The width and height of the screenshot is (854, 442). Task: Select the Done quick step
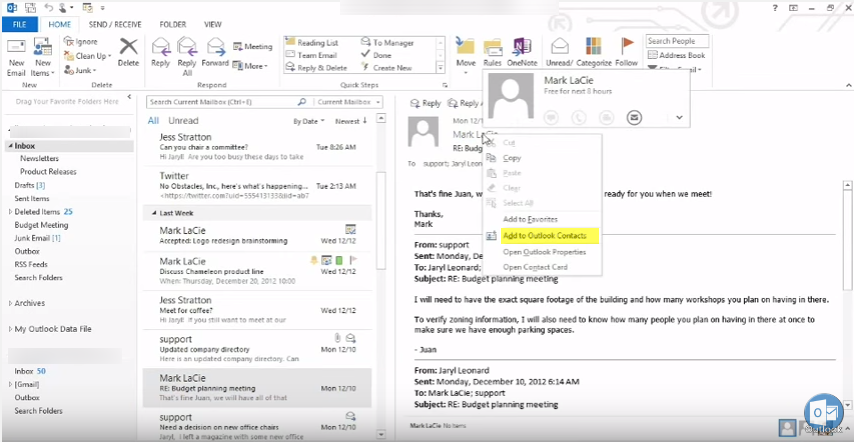coord(376,55)
